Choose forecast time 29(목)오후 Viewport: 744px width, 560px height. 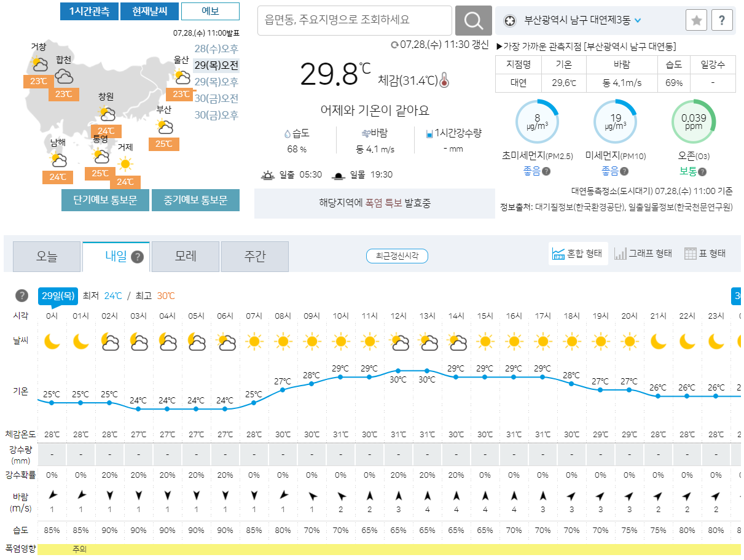pos(216,82)
